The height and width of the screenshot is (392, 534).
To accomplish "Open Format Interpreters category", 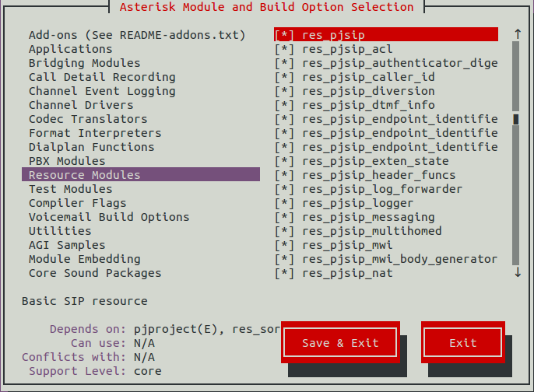I will (x=95, y=133).
